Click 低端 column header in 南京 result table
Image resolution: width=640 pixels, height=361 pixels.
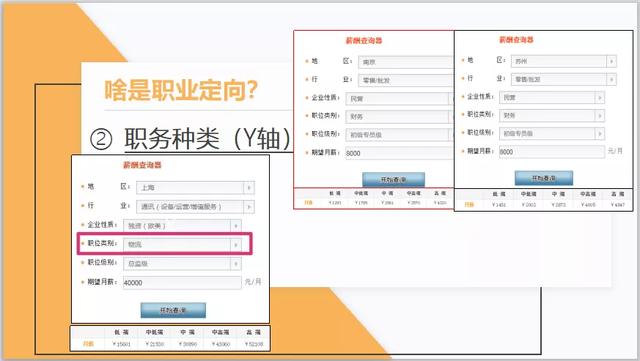point(335,193)
